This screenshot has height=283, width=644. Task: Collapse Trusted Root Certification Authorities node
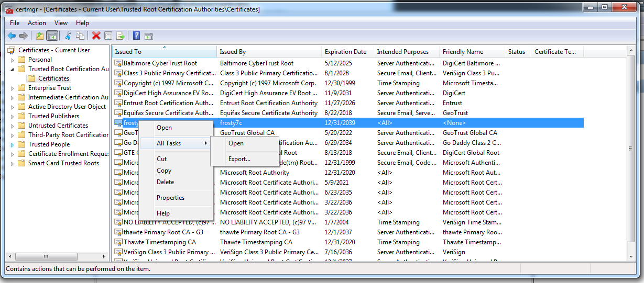click(x=13, y=69)
